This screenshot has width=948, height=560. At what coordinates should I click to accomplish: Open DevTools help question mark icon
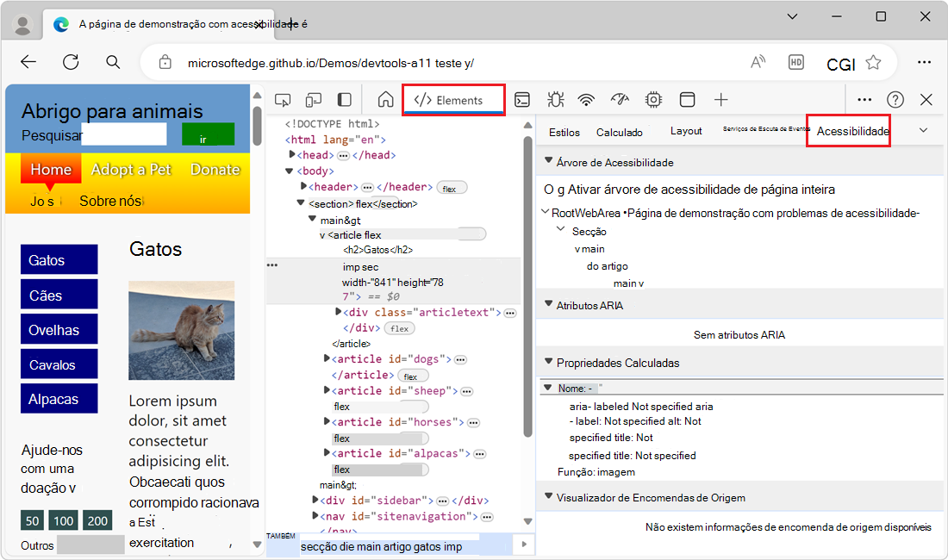(x=895, y=100)
